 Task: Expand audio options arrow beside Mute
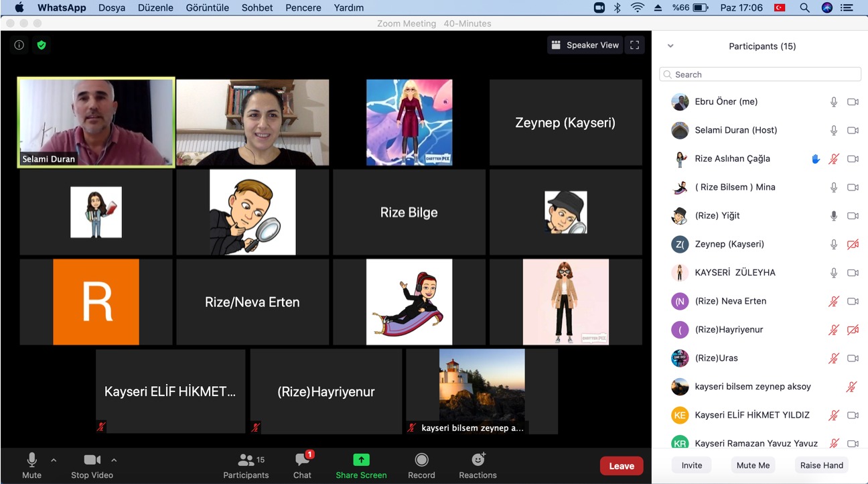[54, 460]
